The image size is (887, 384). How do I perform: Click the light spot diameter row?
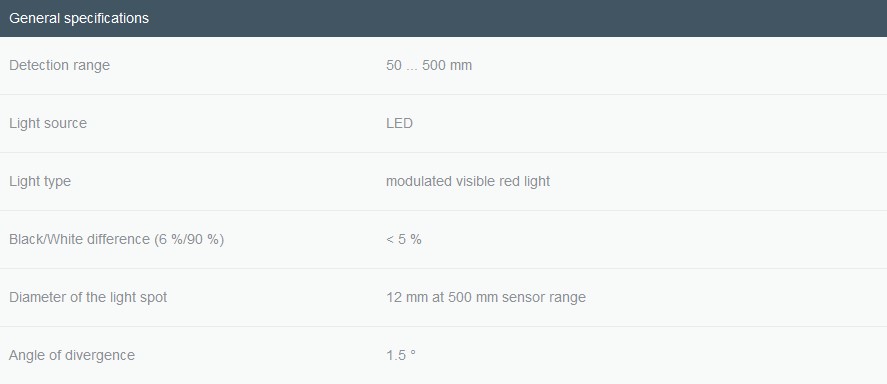pyautogui.click(x=444, y=297)
